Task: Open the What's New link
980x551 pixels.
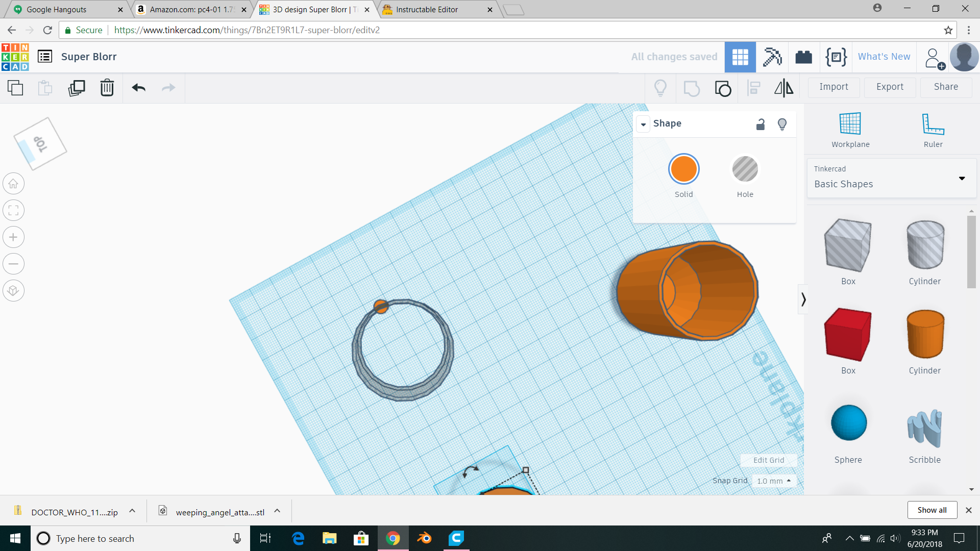Action: [x=884, y=57]
